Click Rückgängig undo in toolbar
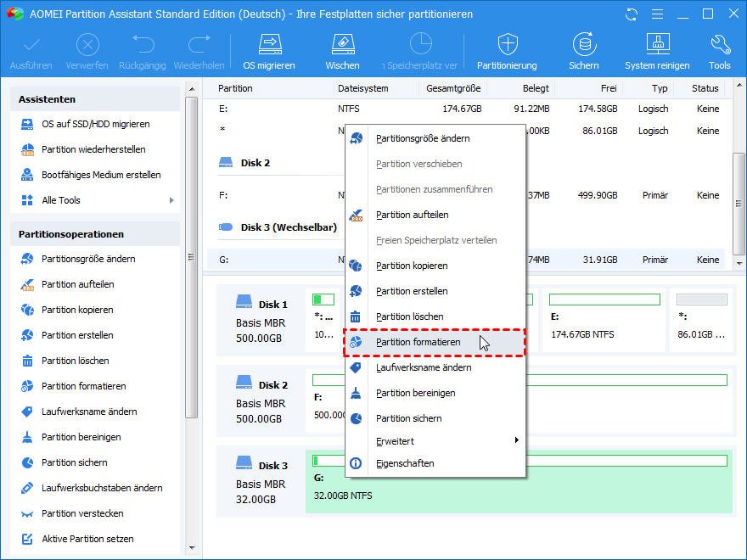 click(x=143, y=52)
